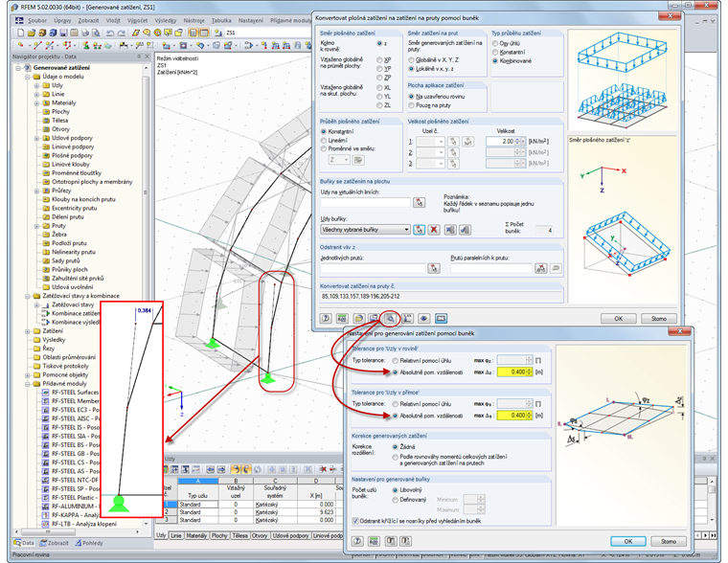Screen dimensions: 728x563
Task: Expand Materiály tree node in navigator
Action: coord(36,103)
